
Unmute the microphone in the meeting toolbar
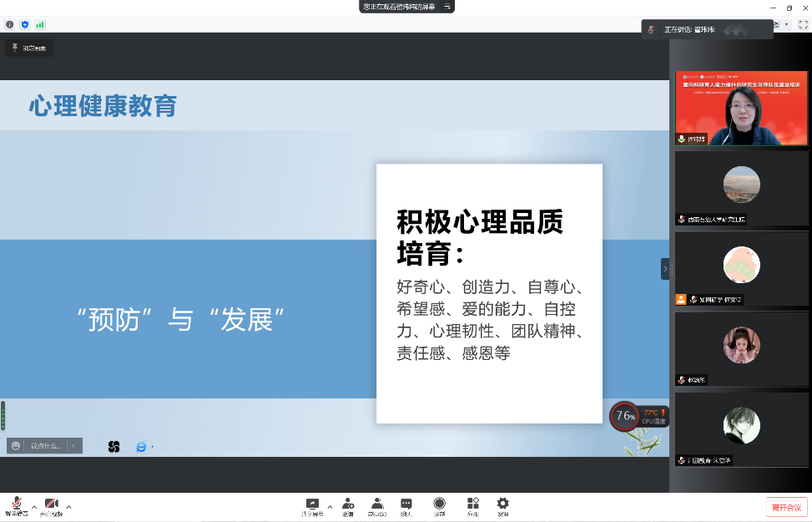tap(16, 503)
